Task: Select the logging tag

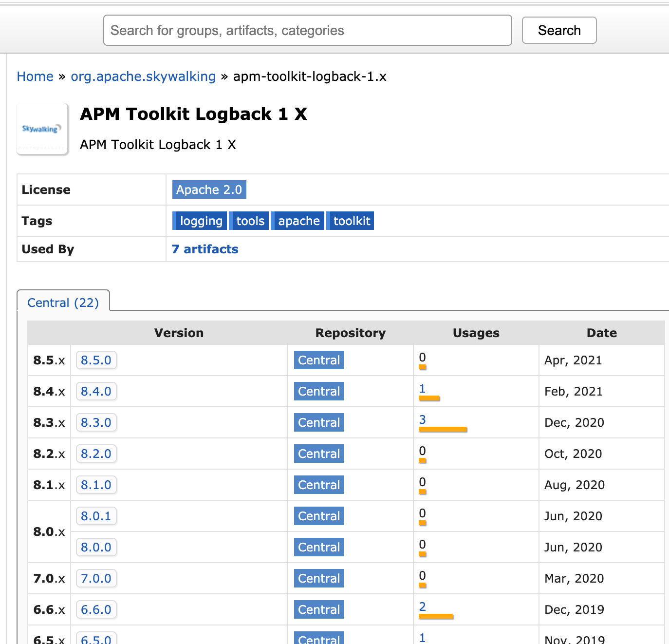Action: (x=200, y=221)
